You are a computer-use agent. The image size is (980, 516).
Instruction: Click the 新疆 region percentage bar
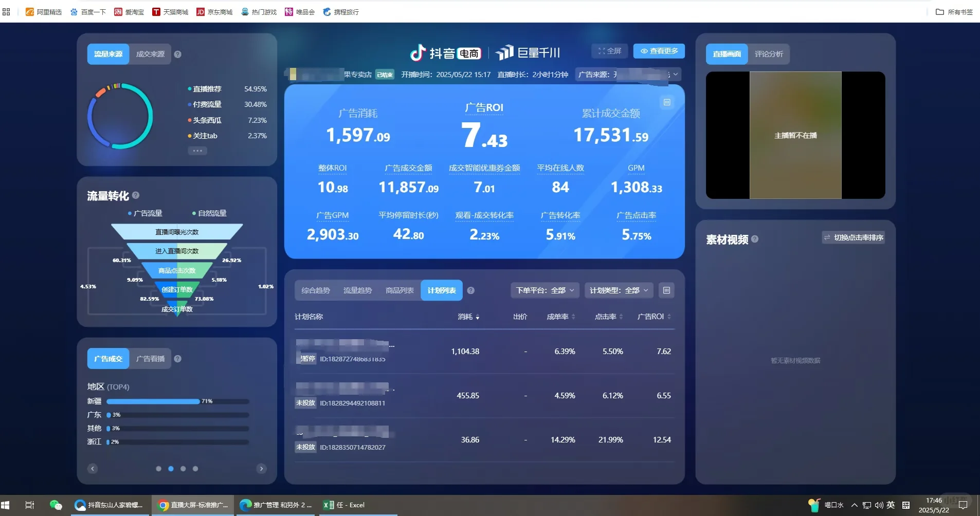tap(153, 401)
